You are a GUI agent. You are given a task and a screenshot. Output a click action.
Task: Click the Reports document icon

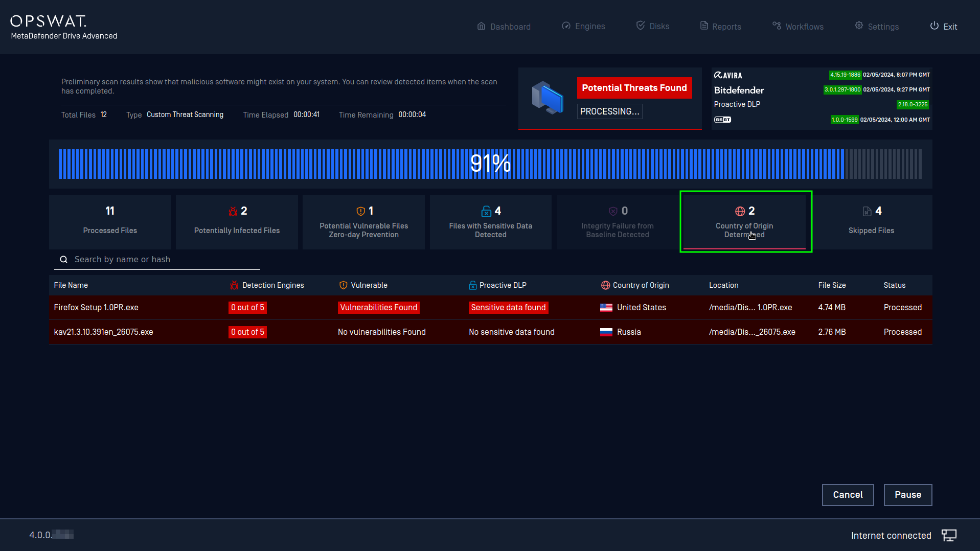point(704,26)
